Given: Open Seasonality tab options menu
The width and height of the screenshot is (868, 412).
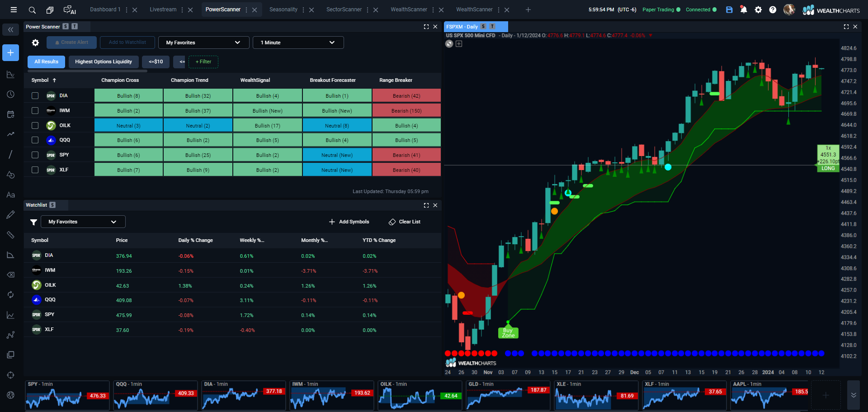Looking at the screenshot, I should (303, 9).
